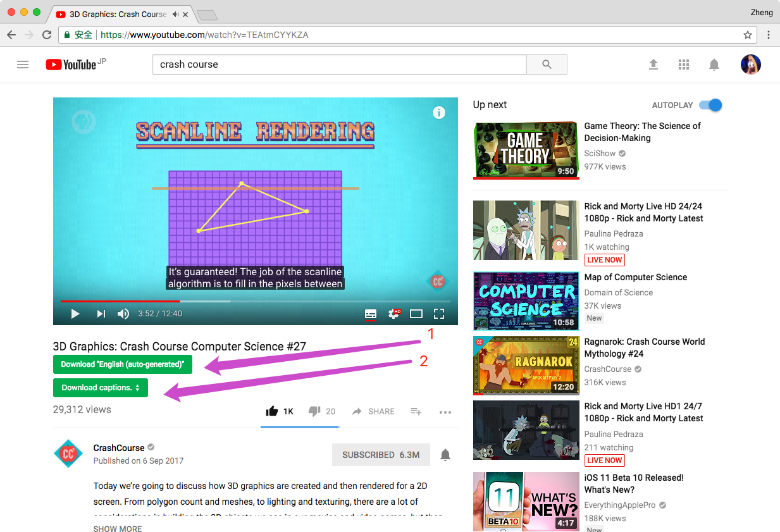Open Map of Computer Science thumbnail
This screenshot has height=532, width=780.
click(x=526, y=301)
